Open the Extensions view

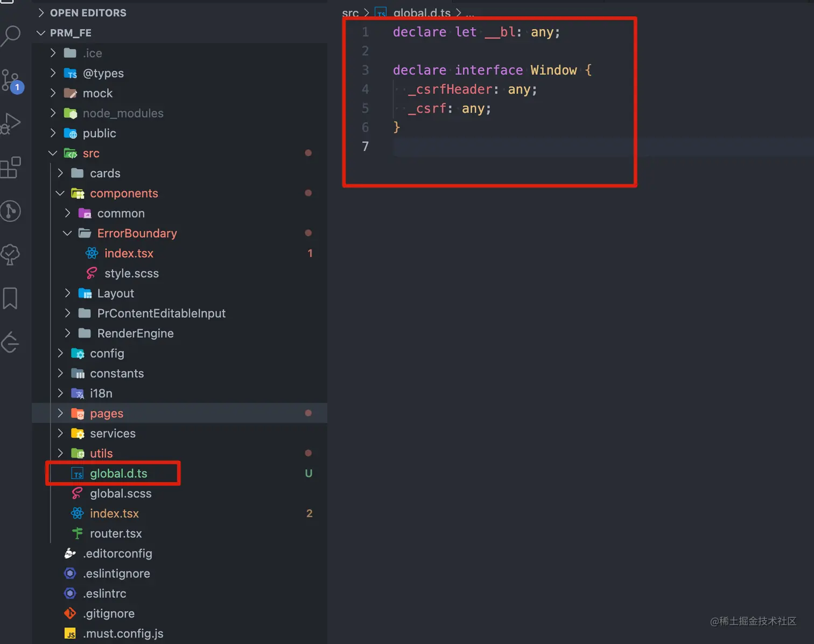(x=11, y=167)
